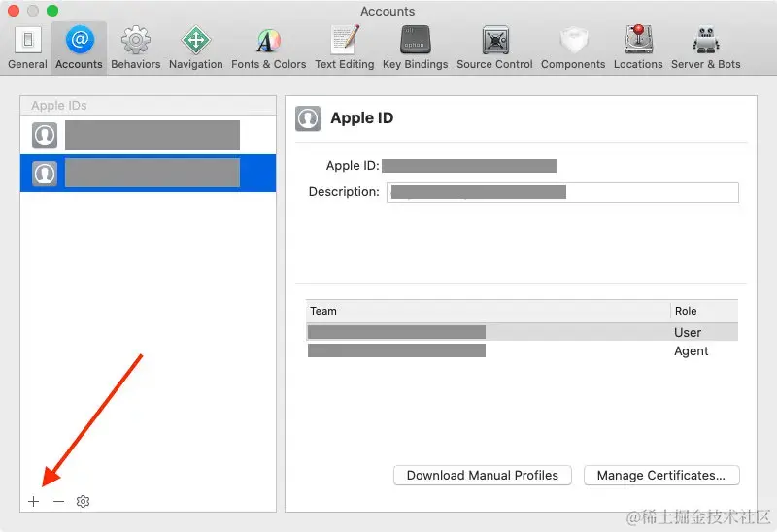Open Manage Certificates dialog

[x=661, y=475]
